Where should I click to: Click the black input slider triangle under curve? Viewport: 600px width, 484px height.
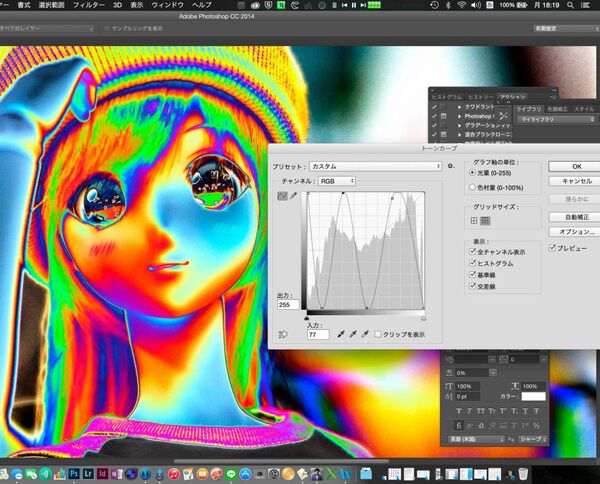click(307, 318)
